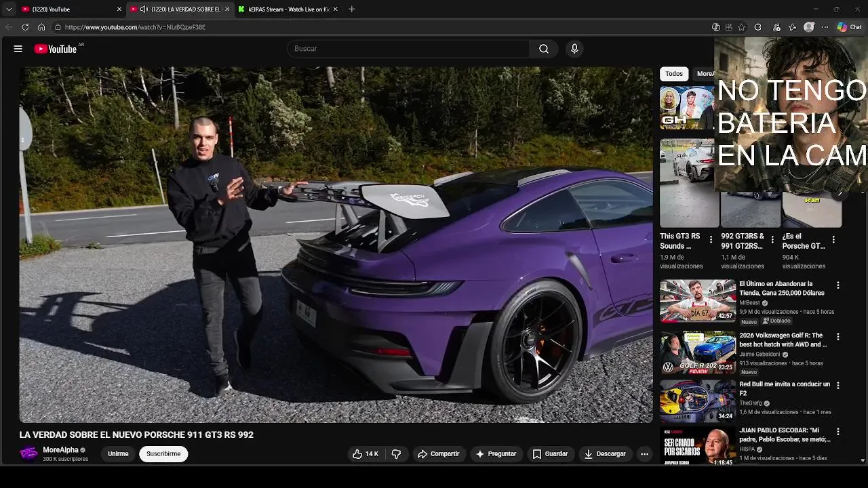Close the kEIRAS Stream tab
Image resolution: width=868 pixels, height=488 pixels.
tap(336, 9)
